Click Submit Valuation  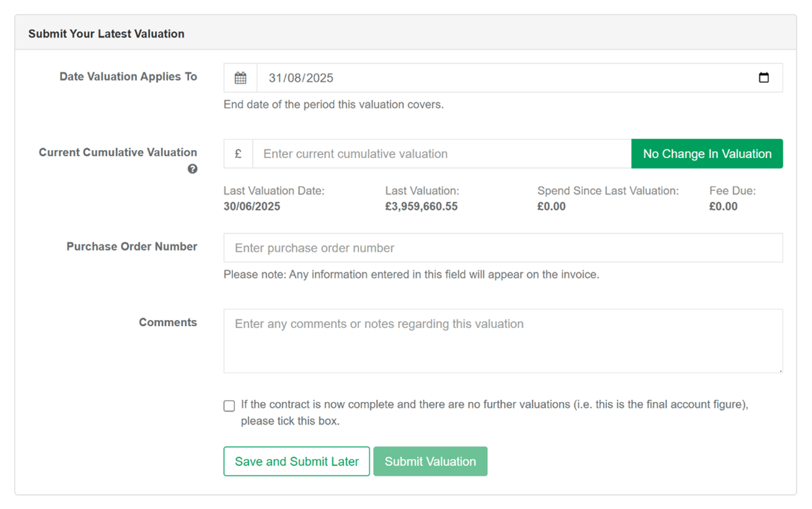click(430, 461)
